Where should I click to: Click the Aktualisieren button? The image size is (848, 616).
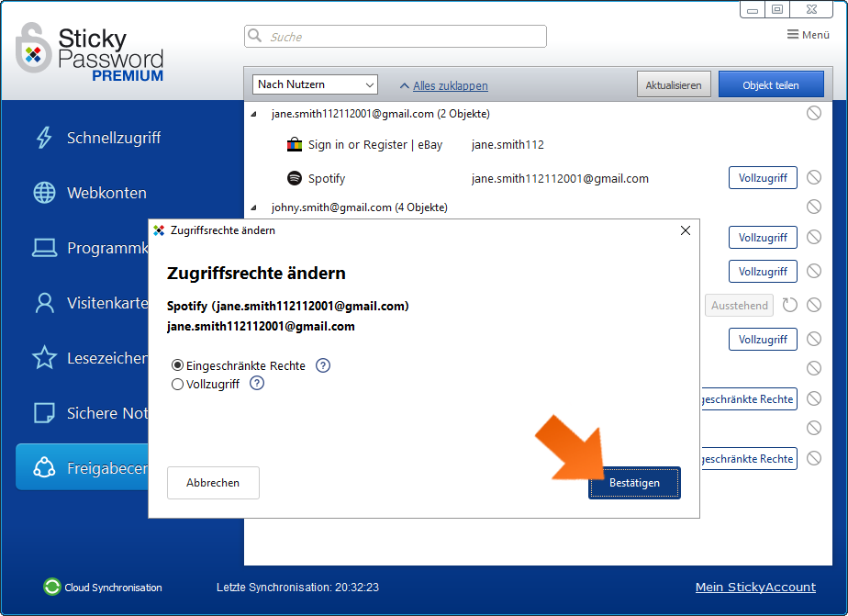click(x=674, y=84)
